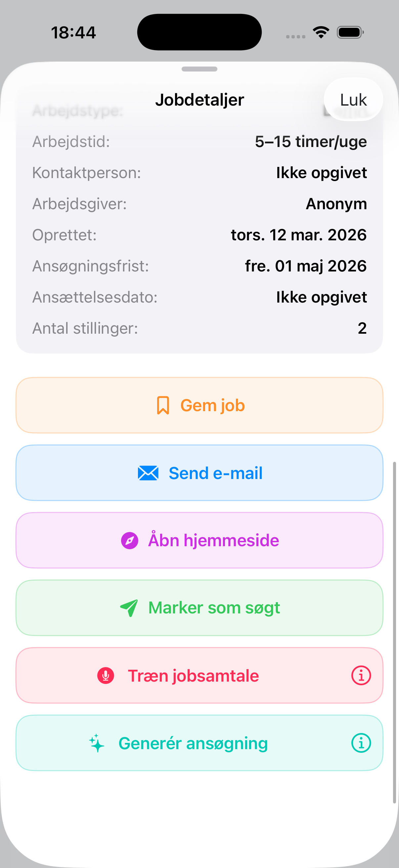Tap the sparkles icon on Generér ansøgning
399x868 pixels.
[97, 743]
